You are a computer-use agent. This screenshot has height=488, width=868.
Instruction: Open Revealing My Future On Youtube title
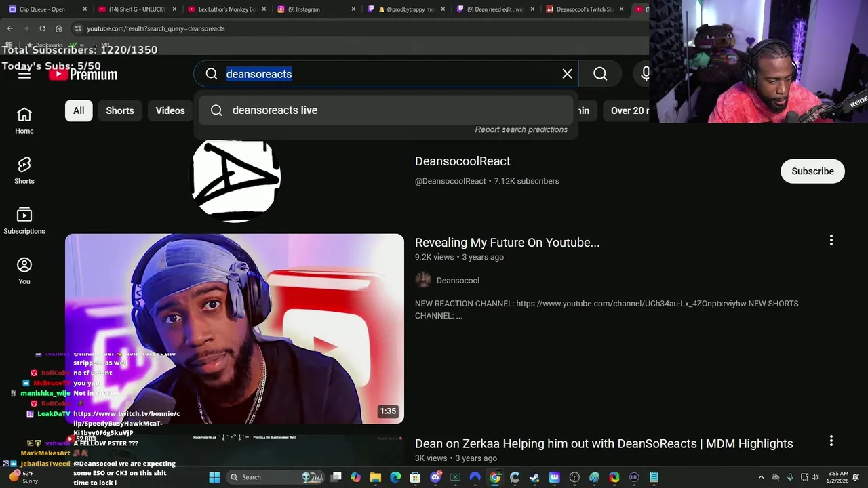pyautogui.click(x=507, y=243)
